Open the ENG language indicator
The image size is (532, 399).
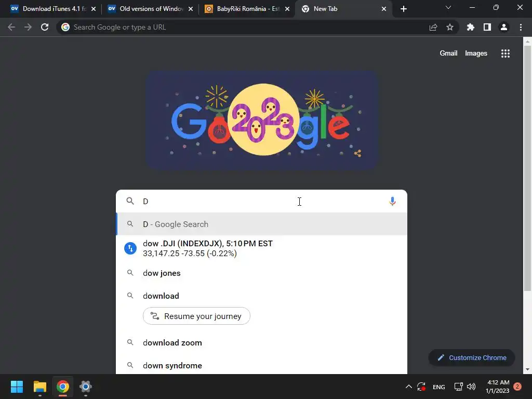[438, 387]
